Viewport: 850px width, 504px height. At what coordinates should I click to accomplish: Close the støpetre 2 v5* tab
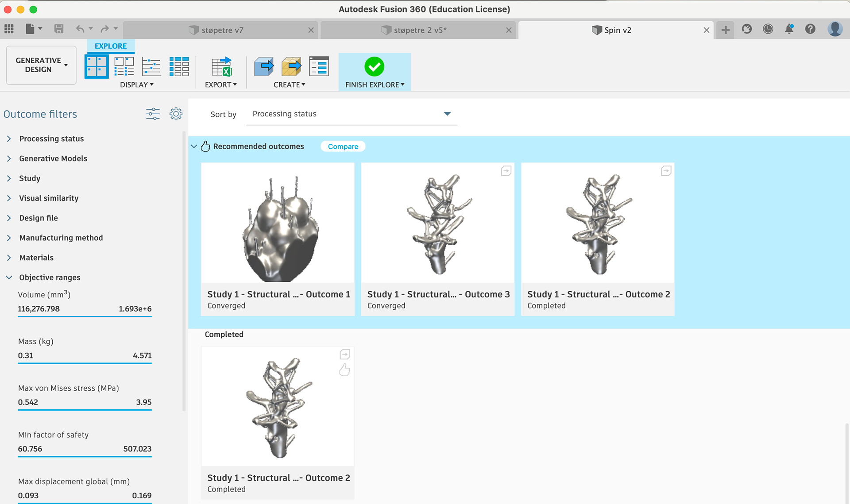[x=509, y=30]
